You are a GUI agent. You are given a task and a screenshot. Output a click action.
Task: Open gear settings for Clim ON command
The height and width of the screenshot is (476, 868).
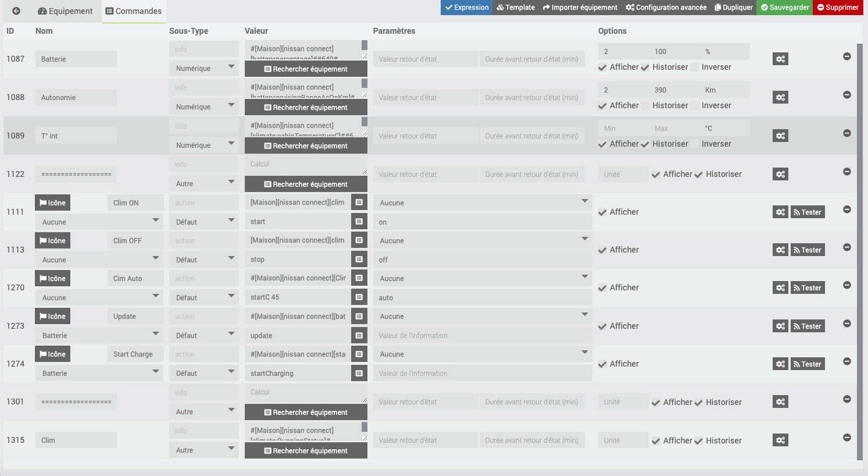tap(780, 212)
